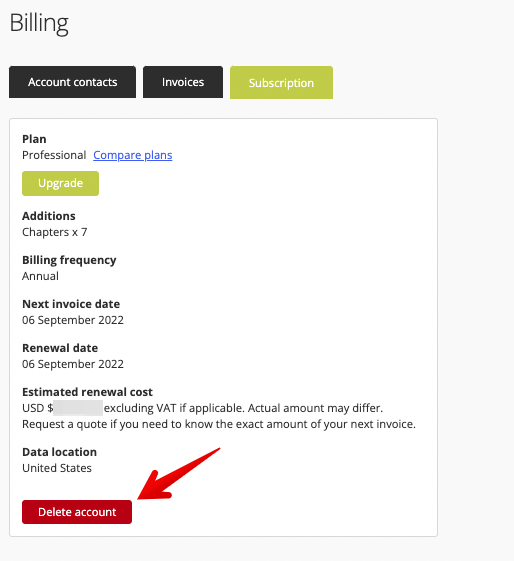Viewport: 514px width, 561px height.
Task: Click the Chapters x 7 text
Action: tap(55, 232)
